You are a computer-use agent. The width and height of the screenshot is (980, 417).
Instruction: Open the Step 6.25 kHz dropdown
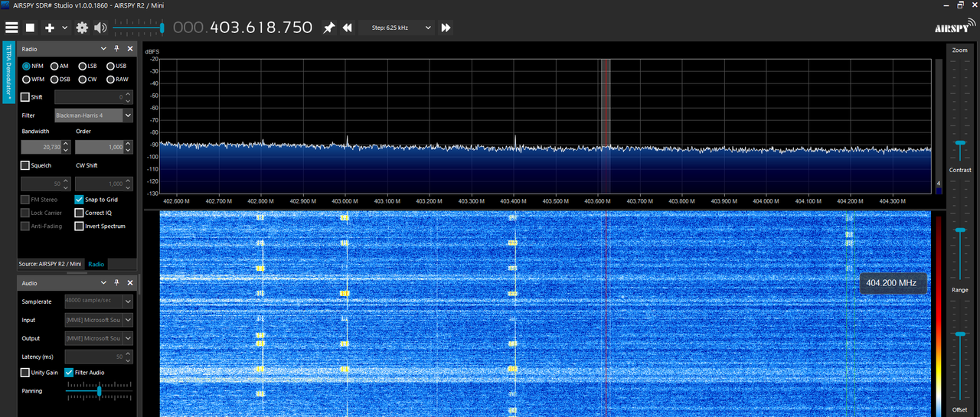click(x=397, y=28)
